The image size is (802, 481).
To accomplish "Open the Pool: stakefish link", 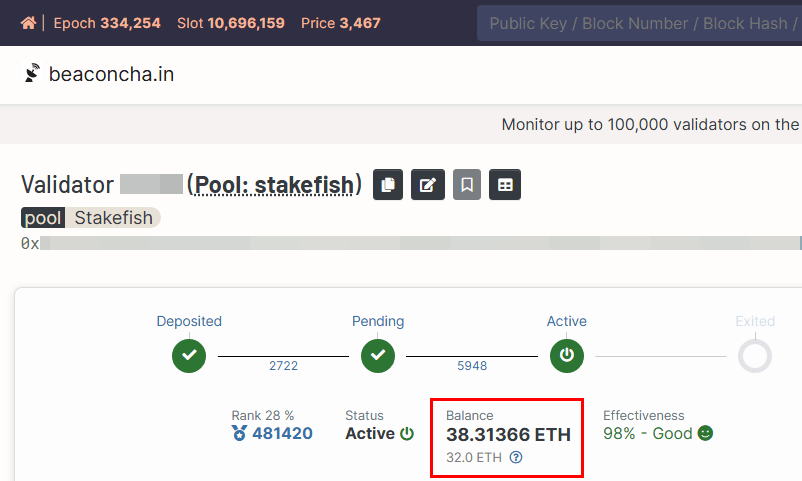I will tap(274, 185).
